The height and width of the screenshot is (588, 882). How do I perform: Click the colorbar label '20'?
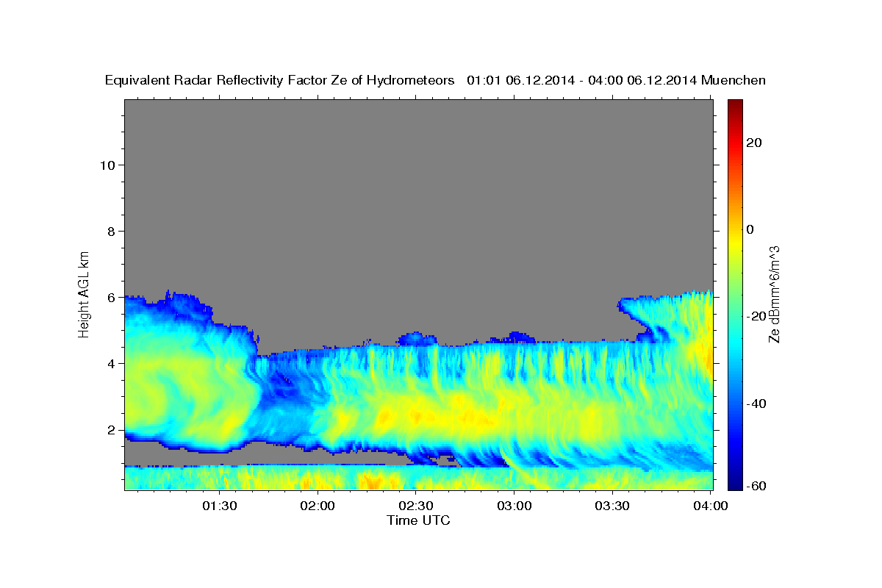pyautogui.click(x=753, y=143)
